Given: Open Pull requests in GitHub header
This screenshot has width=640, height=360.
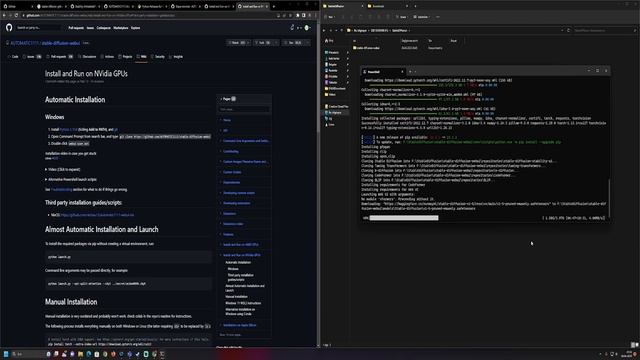Looking at the screenshot, I should pyautogui.click(x=76, y=28).
